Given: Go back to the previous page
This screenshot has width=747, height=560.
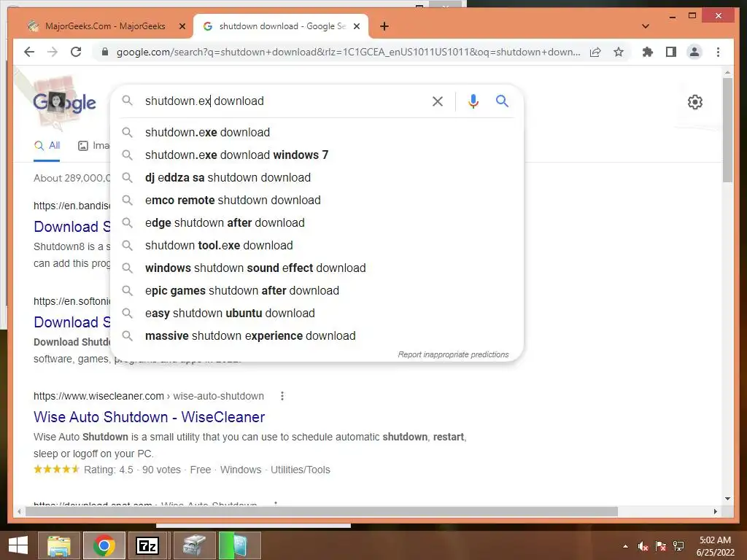Looking at the screenshot, I should (x=29, y=52).
